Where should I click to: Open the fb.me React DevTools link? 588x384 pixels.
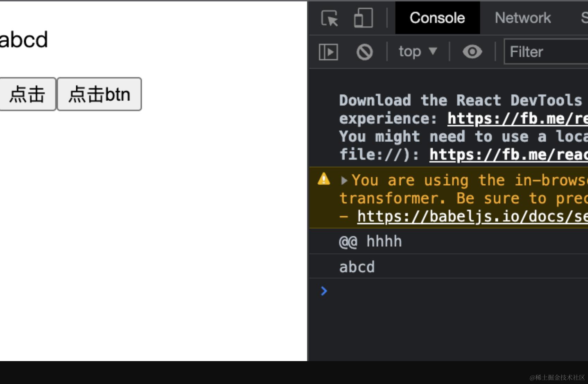[x=518, y=119]
